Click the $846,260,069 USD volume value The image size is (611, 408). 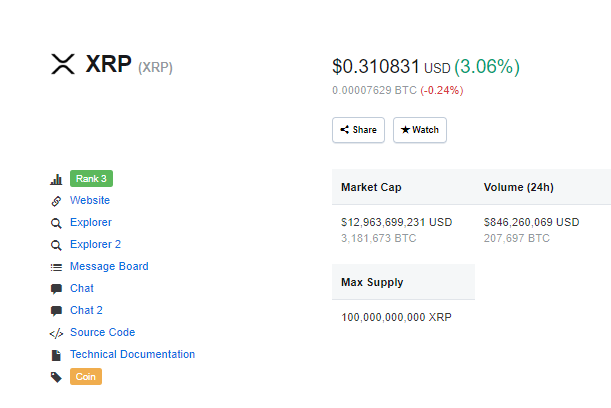(532, 223)
